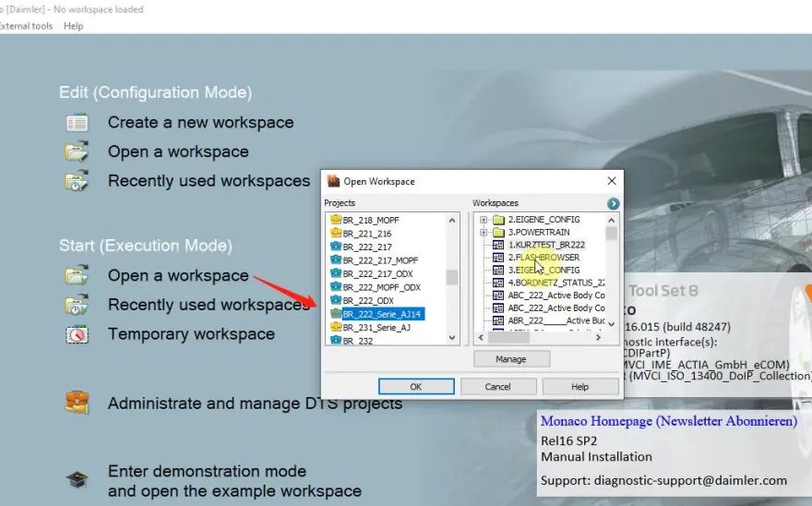
Task: Select project BR_222_217_MOPF
Action: point(380,260)
